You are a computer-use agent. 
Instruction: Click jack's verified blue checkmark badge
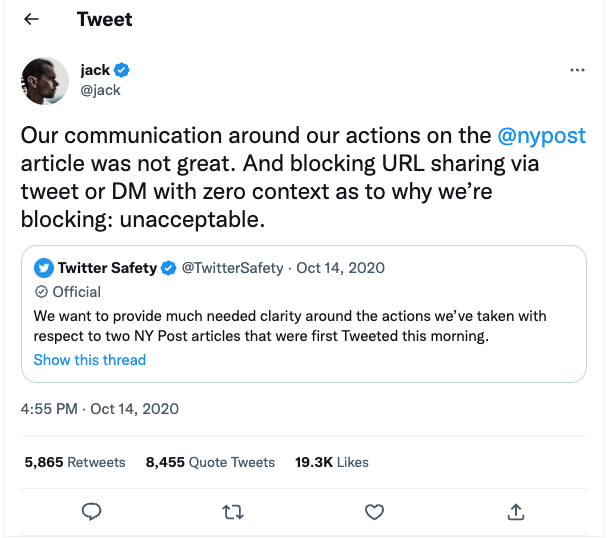click(x=122, y=70)
